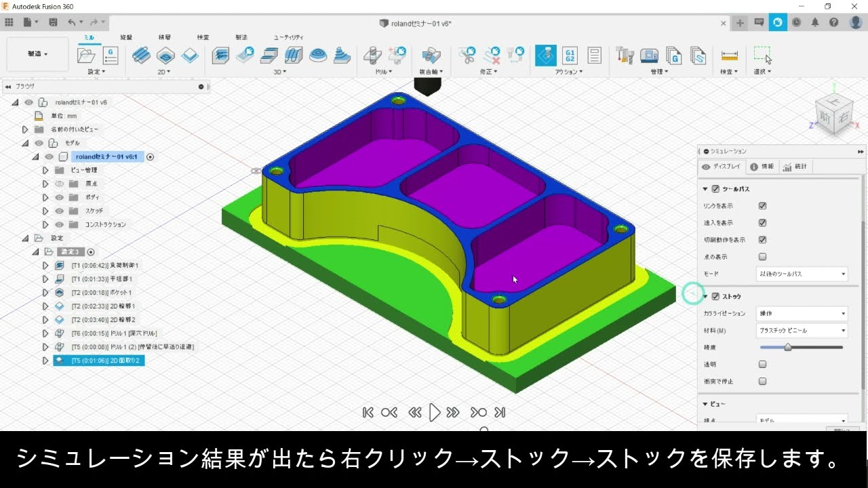Switch to the ユーティリティ tab
The height and width of the screenshot is (488, 868).
(288, 37)
